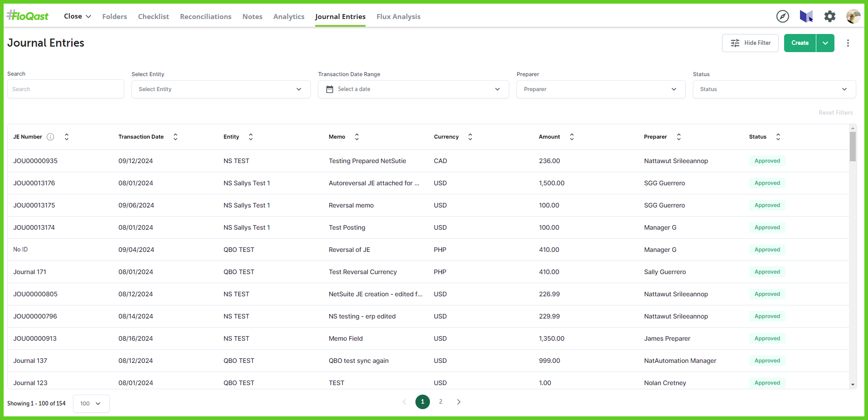This screenshot has width=868, height=420.
Task: Switch to the Reconciliations tab
Action: [205, 17]
